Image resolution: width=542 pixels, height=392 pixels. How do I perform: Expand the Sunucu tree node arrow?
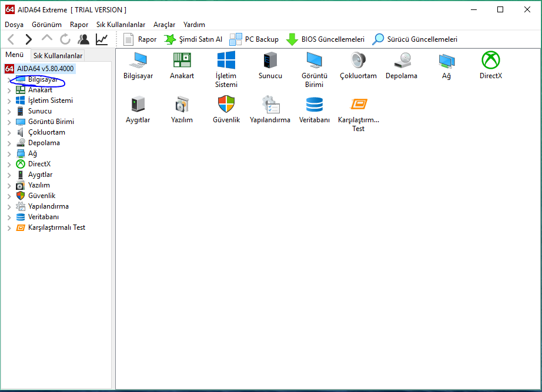[x=9, y=112]
